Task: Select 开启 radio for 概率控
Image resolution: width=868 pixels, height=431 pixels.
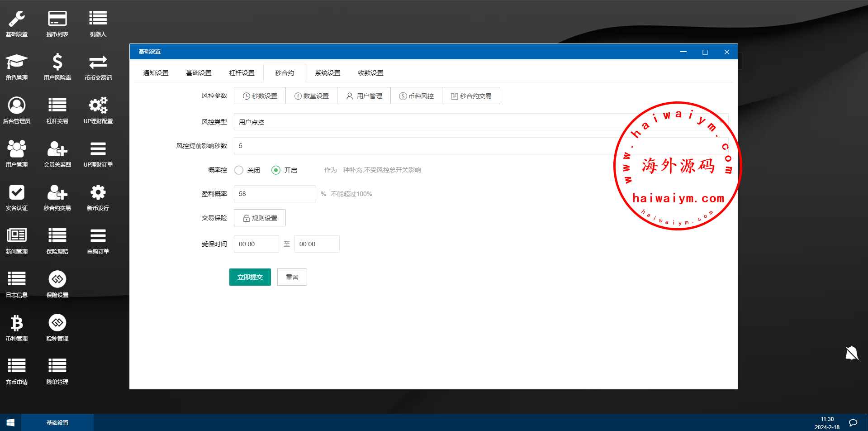Action: 275,170
